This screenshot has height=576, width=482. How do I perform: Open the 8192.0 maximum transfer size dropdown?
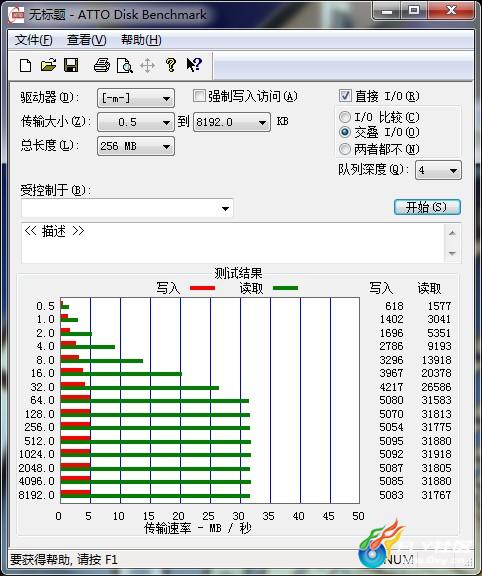[x=232, y=122]
